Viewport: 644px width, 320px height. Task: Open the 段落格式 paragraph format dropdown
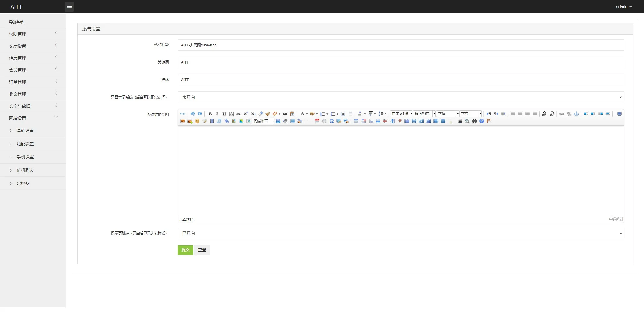(424, 114)
